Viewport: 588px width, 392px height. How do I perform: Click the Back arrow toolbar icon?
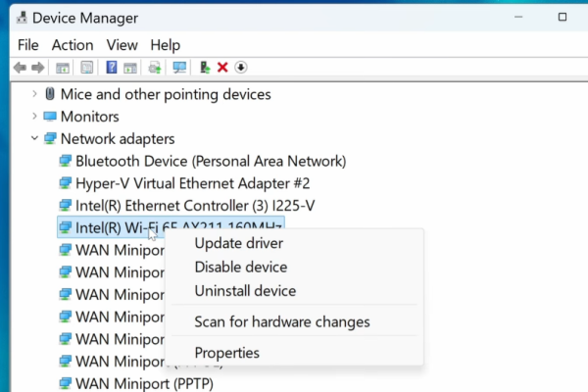(x=20, y=68)
